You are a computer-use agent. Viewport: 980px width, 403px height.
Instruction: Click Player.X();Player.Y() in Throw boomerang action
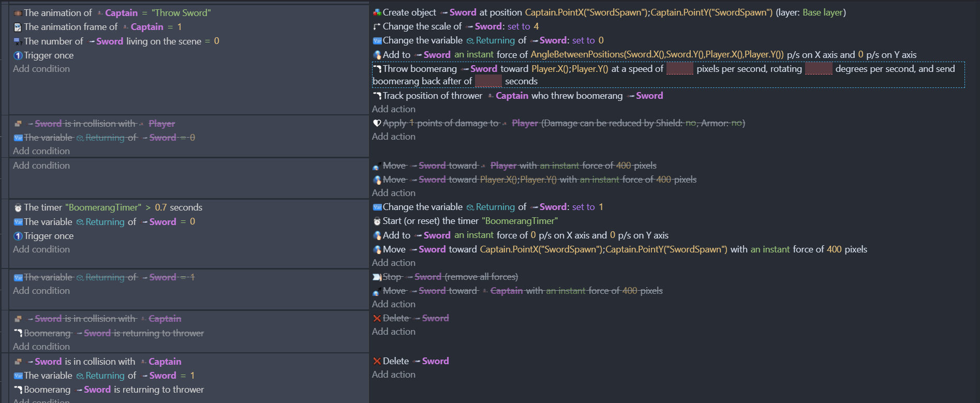point(570,69)
